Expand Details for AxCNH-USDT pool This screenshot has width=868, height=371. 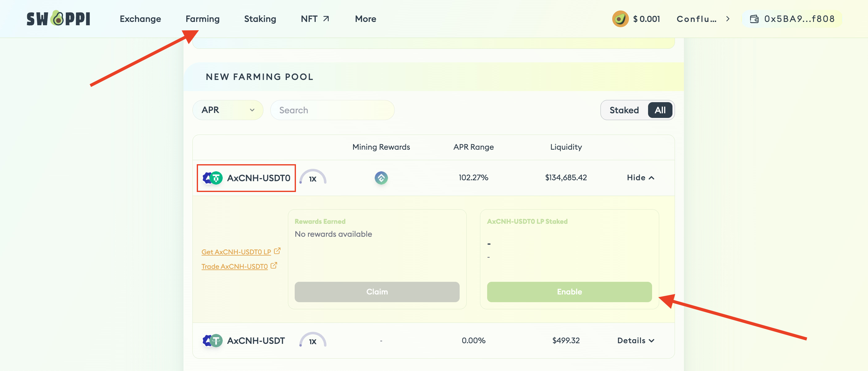pyautogui.click(x=635, y=340)
